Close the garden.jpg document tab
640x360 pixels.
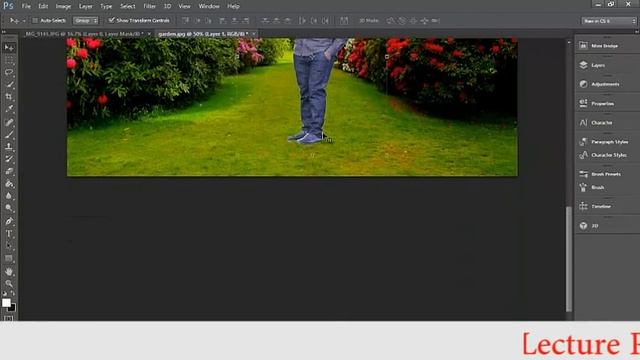(x=254, y=34)
